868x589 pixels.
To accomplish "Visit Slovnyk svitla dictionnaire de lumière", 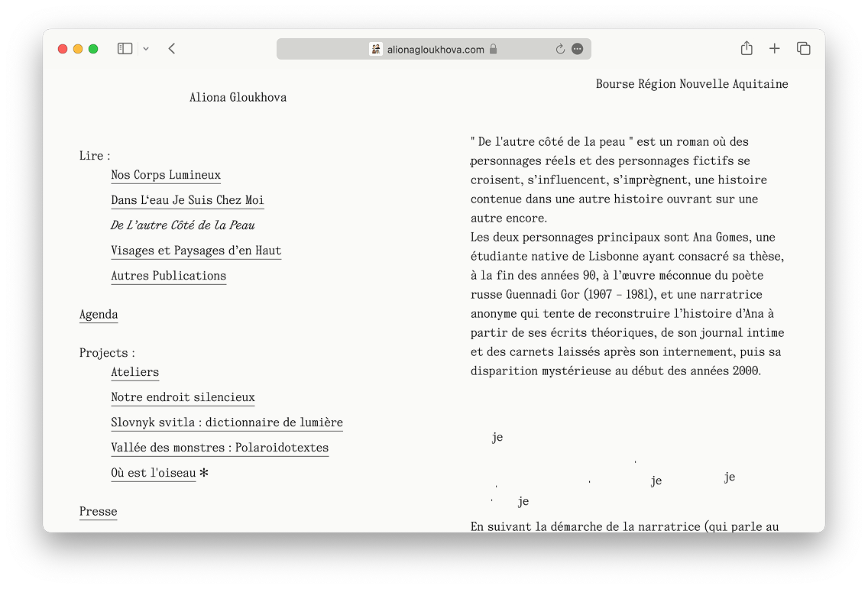I will pos(227,422).
